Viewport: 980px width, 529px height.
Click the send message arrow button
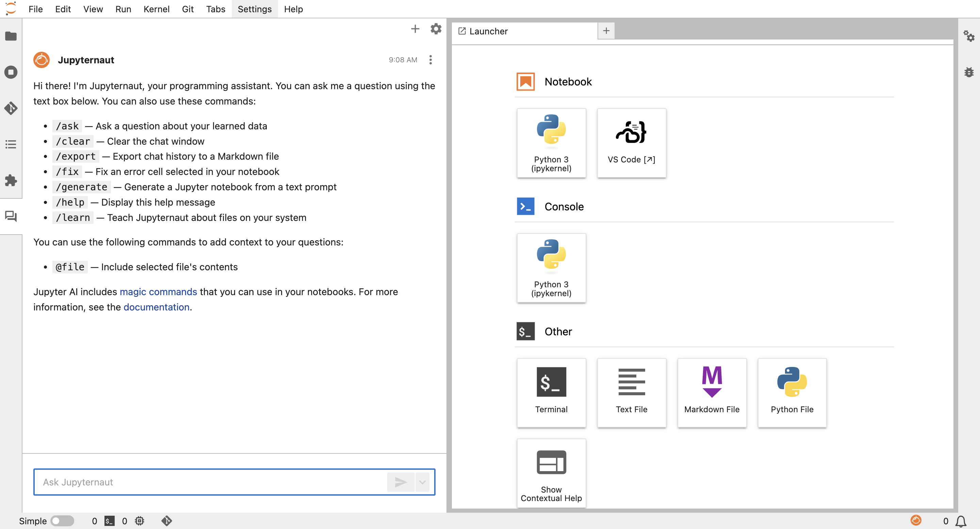[401, 482]
